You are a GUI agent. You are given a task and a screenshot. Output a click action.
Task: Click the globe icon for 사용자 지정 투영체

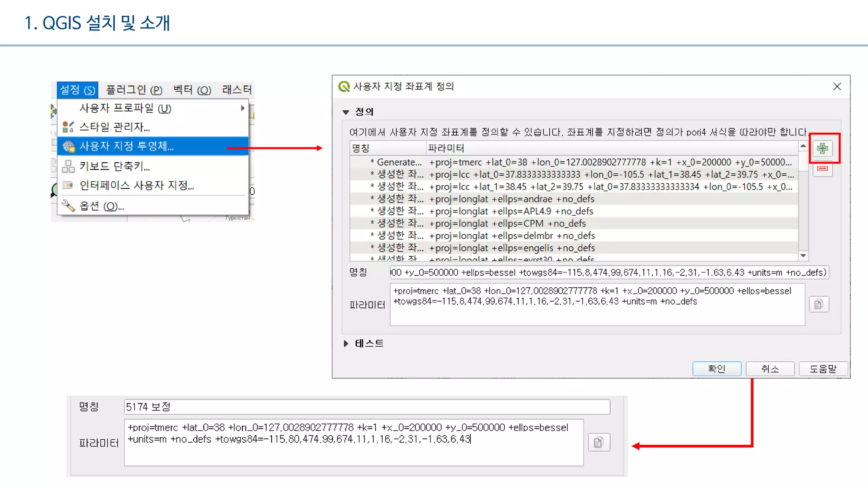(x=68, y=146)
